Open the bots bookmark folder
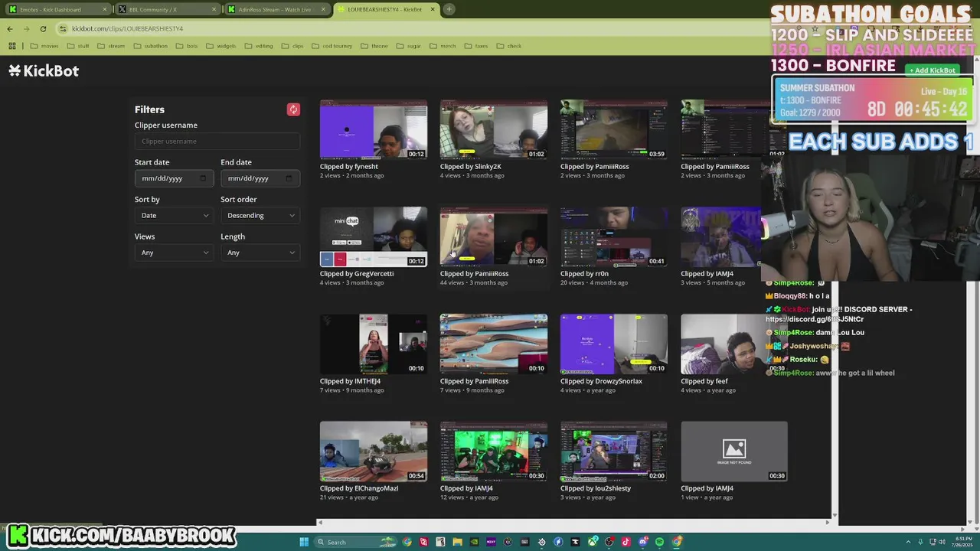 point(186,46)
